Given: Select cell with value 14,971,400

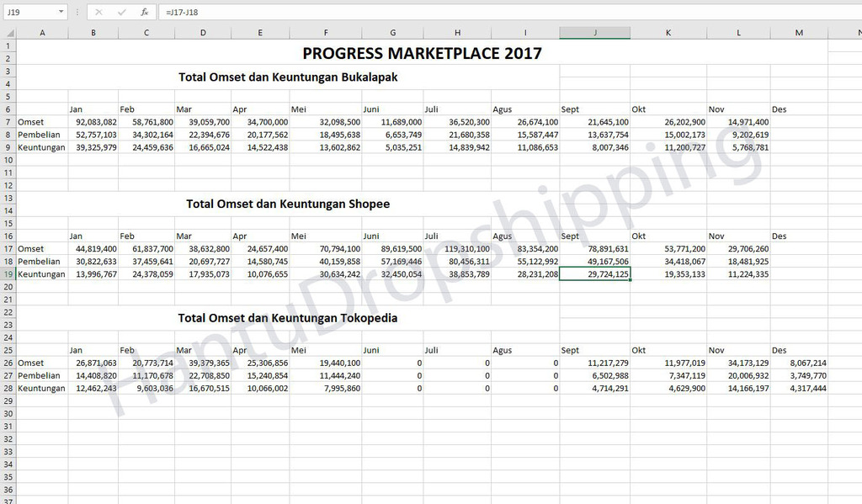Looking at the screenshot, I should [739, 122].
